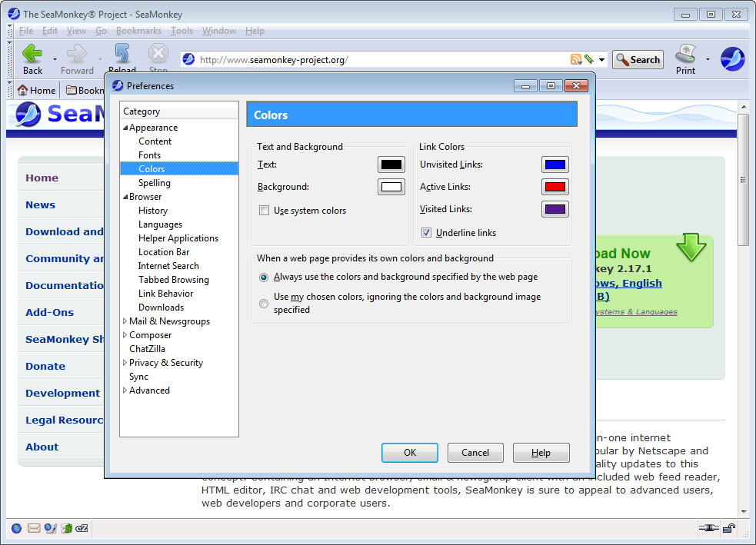Expand the Mail & Newsgroups category
Screen dimensions: 756x545
[x=125, y=321]
